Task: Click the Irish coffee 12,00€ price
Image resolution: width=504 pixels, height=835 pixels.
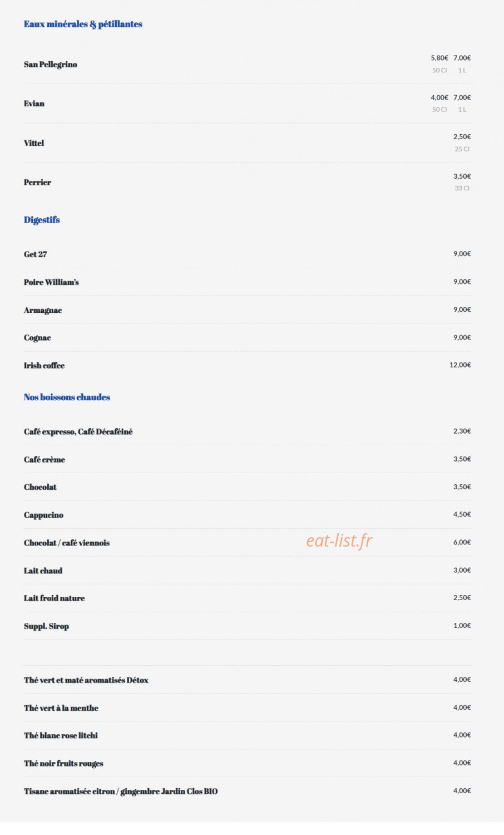Action: [x=460, y=365]
